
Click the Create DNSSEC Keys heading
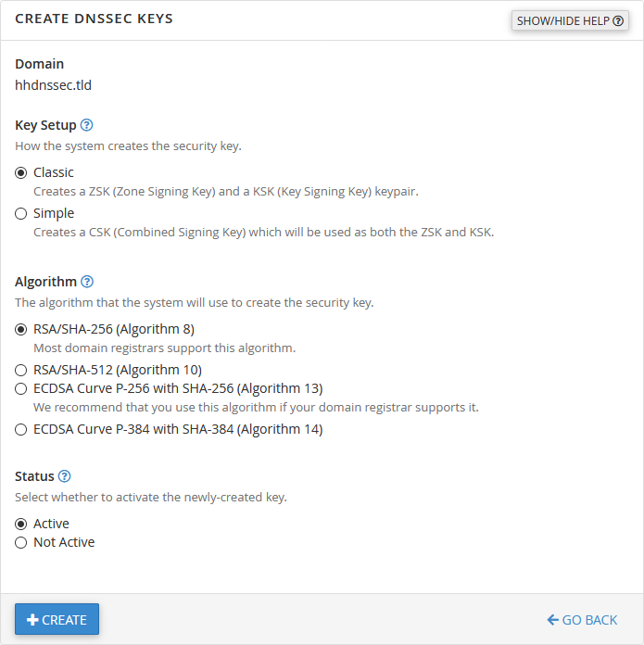click(94, 19)
